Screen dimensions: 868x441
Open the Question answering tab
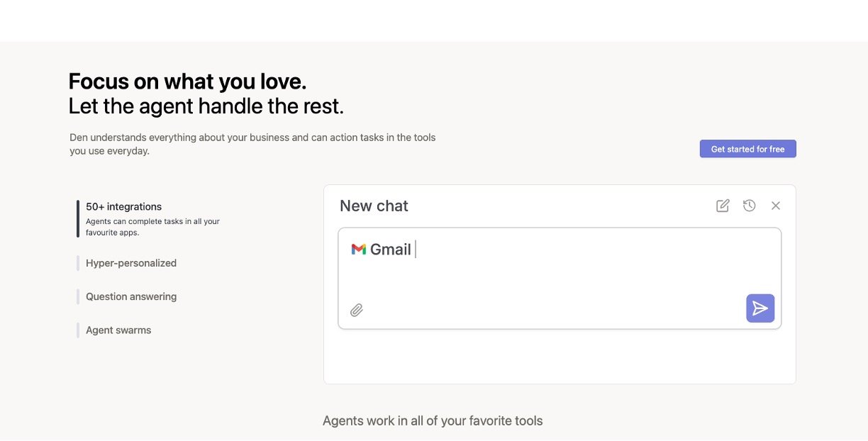click(131, 296)
